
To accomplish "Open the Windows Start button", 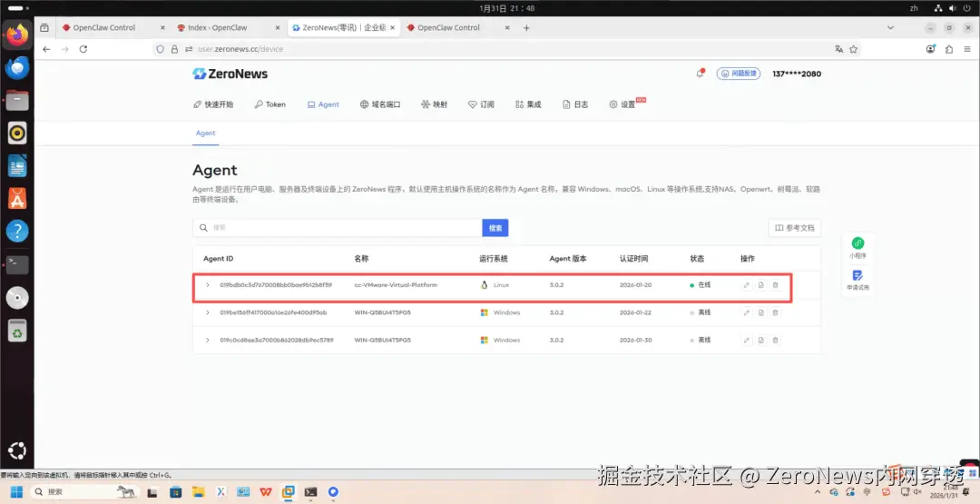I will 16,492.
